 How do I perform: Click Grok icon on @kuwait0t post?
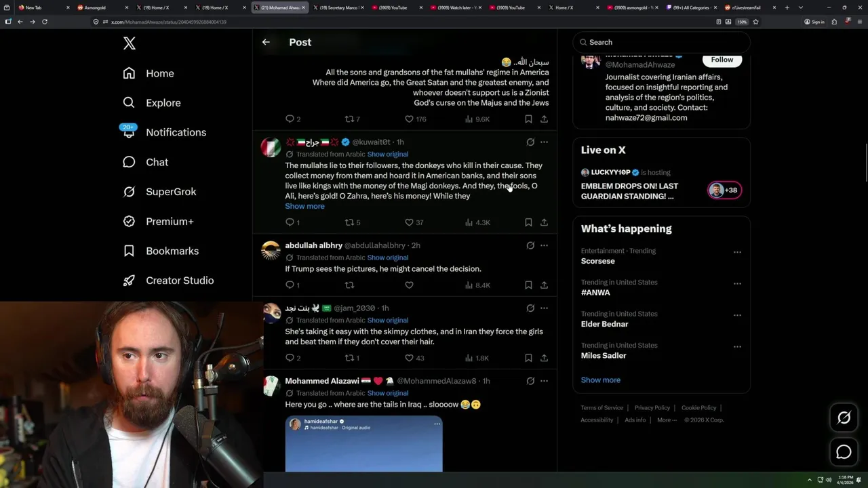(x=530, y=142)
